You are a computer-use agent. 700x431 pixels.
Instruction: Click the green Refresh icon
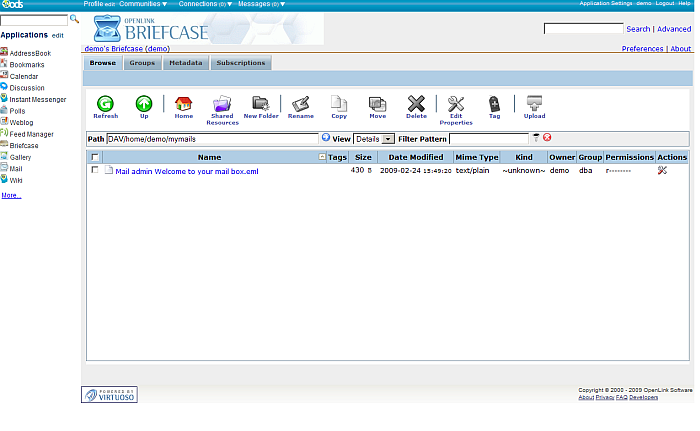(105, 103)
